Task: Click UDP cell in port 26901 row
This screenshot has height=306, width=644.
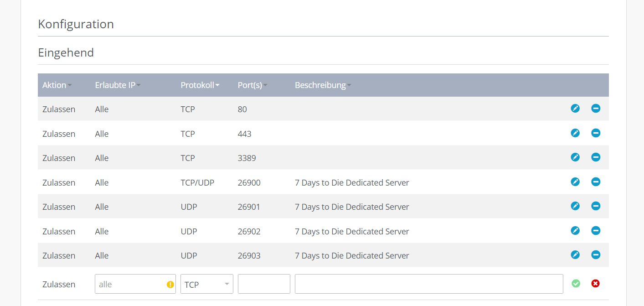Action: tap(189, 207)
